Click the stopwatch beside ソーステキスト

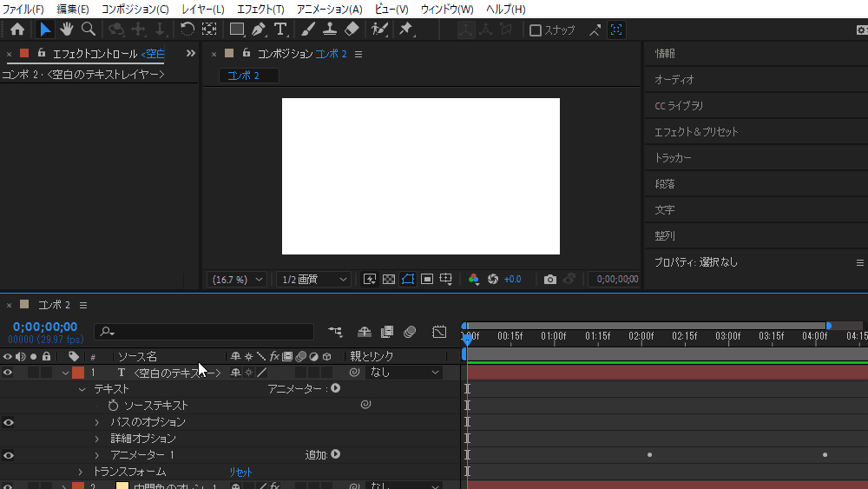click(113, 406)
